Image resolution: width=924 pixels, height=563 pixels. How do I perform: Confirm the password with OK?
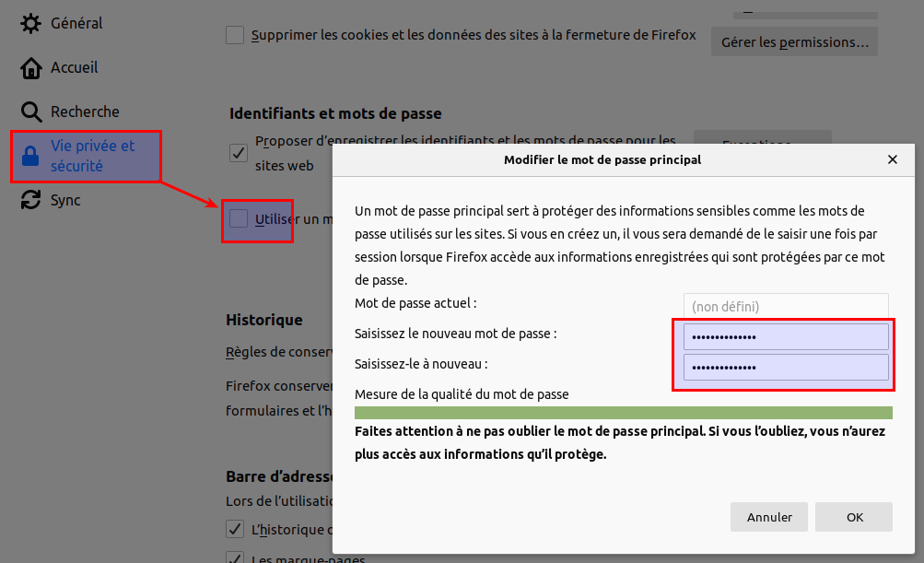tap(854, 517)
